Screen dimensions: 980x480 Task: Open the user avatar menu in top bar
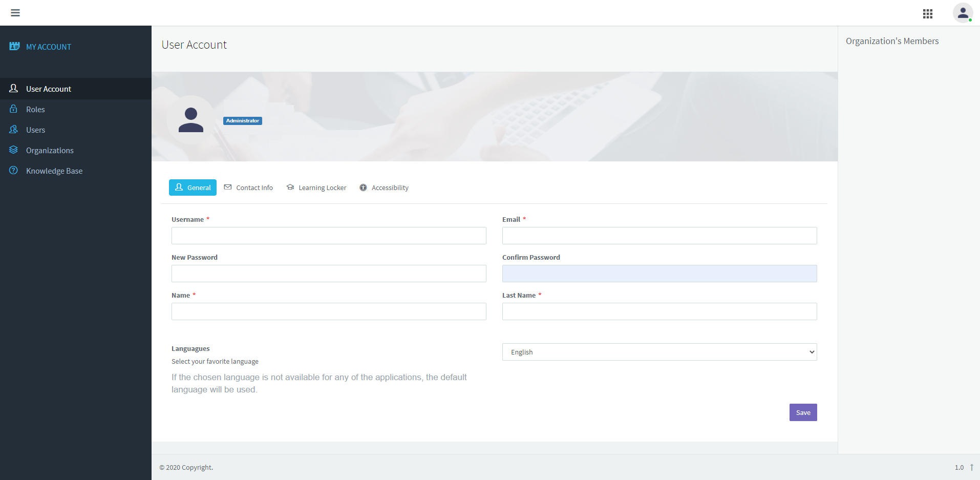pyautogui.click(x=963, y=13)
